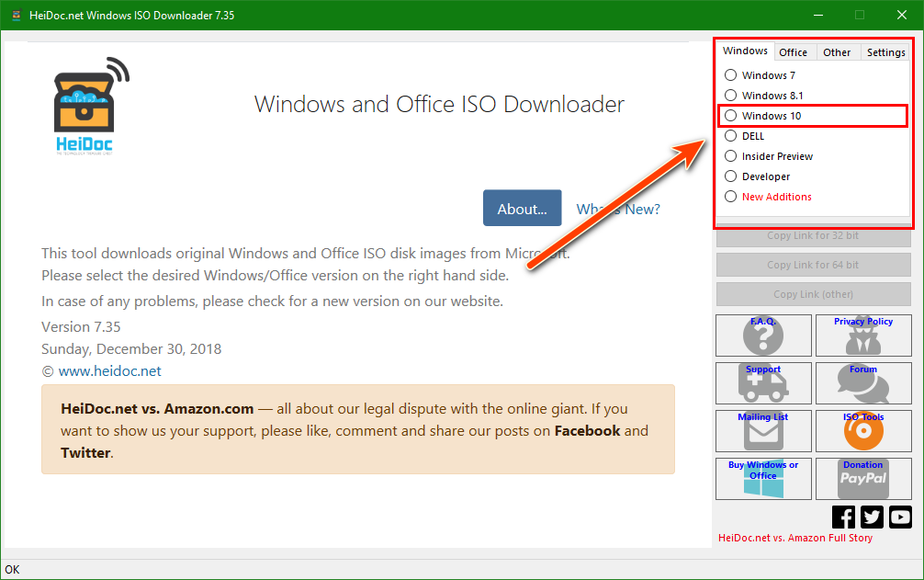Click the Mailing List envelope icon

[x=763, y=431]
